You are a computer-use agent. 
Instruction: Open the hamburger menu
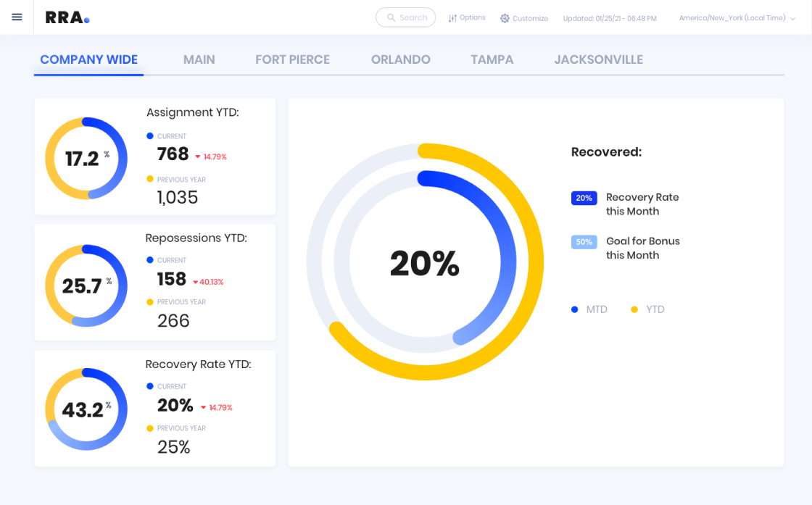[17, 17]
